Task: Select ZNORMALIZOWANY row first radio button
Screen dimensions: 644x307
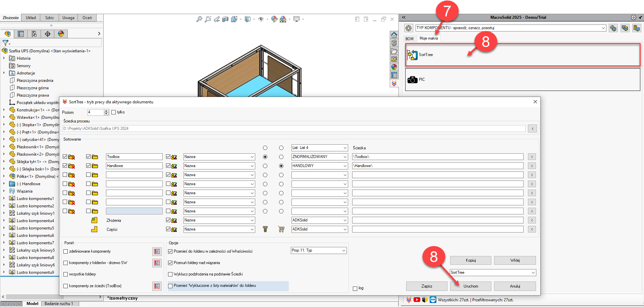Action: click(x=265, y=157)
